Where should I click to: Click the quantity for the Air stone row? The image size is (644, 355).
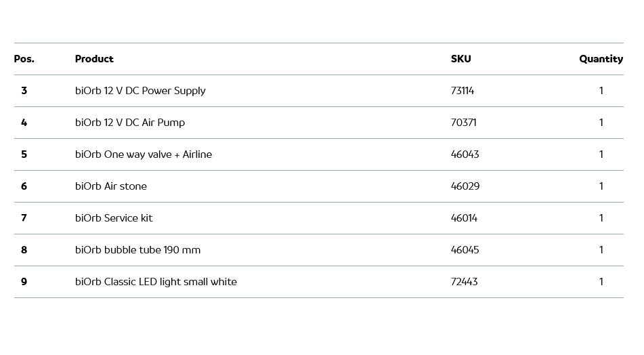tap(601, 186)
